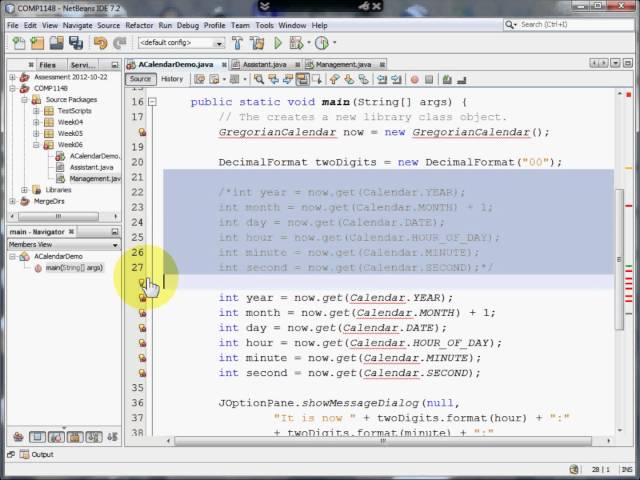Click Next Bookmark editor icon

[349, 79]
